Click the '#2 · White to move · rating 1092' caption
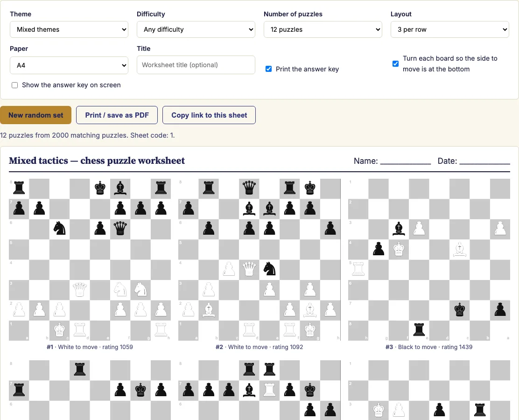Viewport: 519px width, 420px height. (x=259, y=347)
